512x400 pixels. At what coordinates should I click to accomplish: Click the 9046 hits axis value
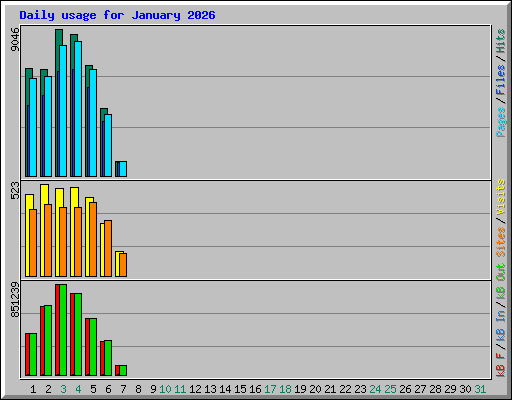pos(15,39)
